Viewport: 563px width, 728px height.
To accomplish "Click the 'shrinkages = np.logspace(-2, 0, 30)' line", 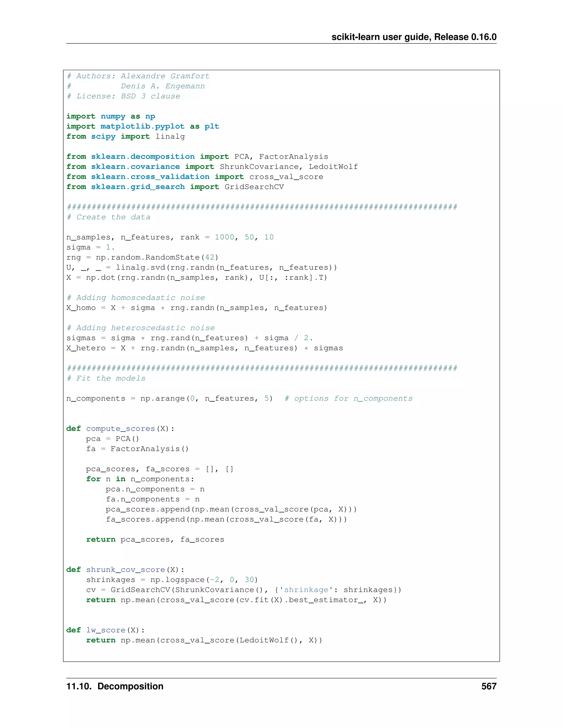I will pos(172,580).
